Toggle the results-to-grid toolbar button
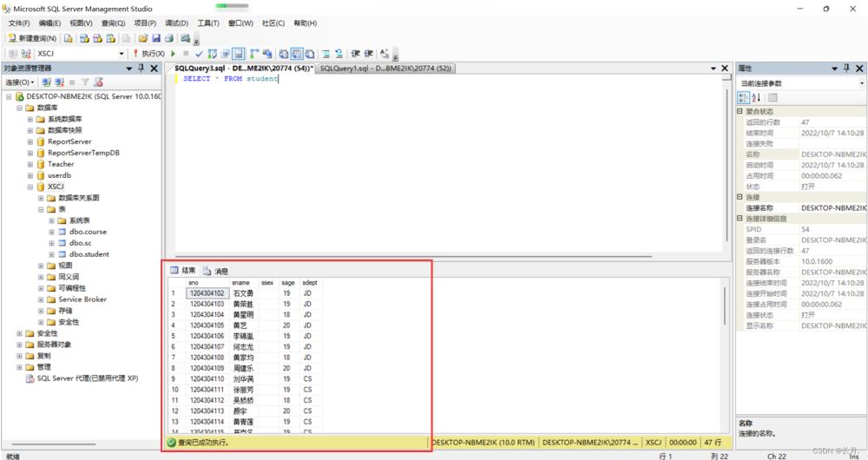The image size is (868, 460). (x=296, y=54)
